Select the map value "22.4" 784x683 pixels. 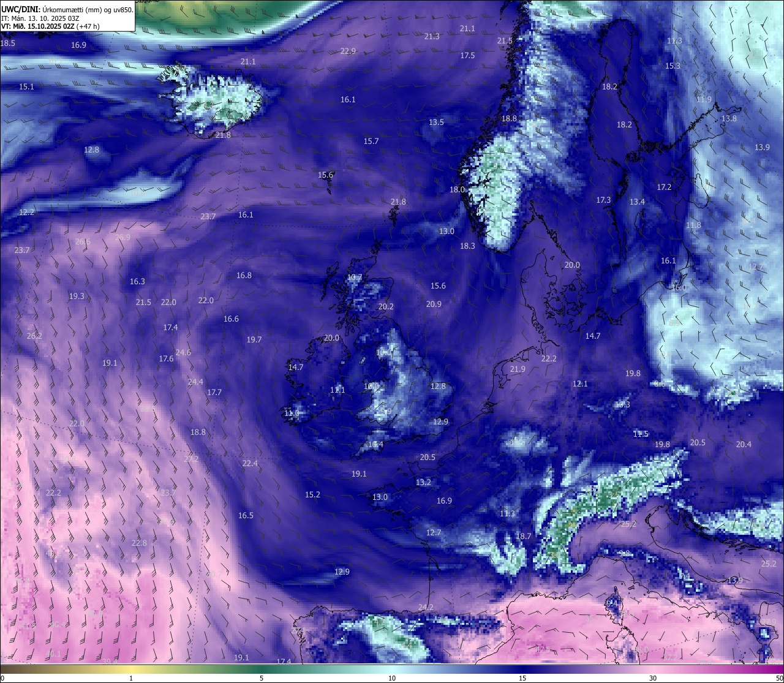pos(250,464)
